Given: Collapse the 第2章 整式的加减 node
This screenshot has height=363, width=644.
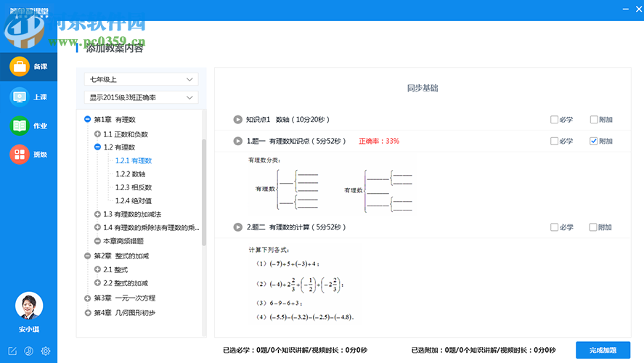Looking at the screenshot, I should click(87, 256).
